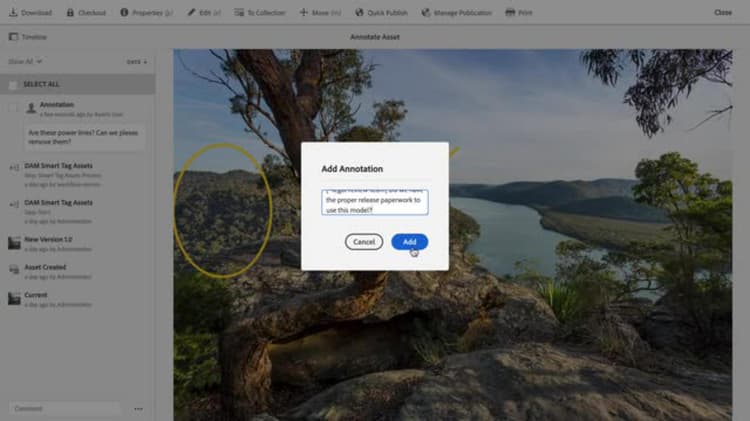This screenshot has width=750, height=421.
Task: Click the Checkout lock icon
Action: pos(70,12)
